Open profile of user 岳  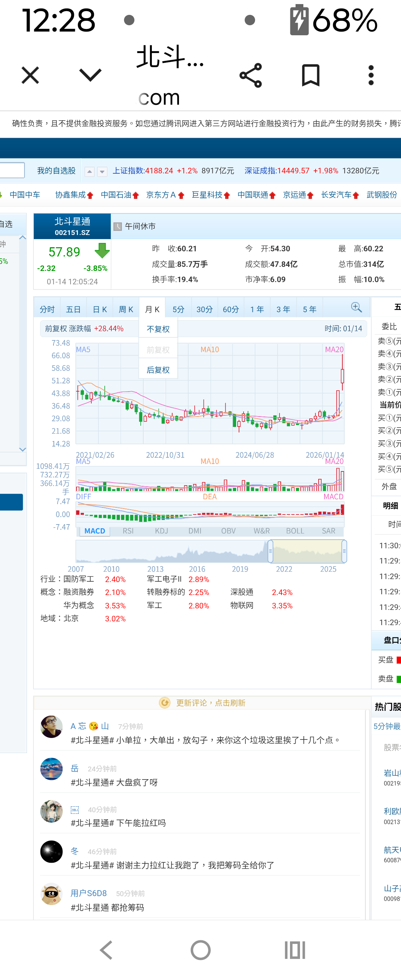tap(75, 768)
